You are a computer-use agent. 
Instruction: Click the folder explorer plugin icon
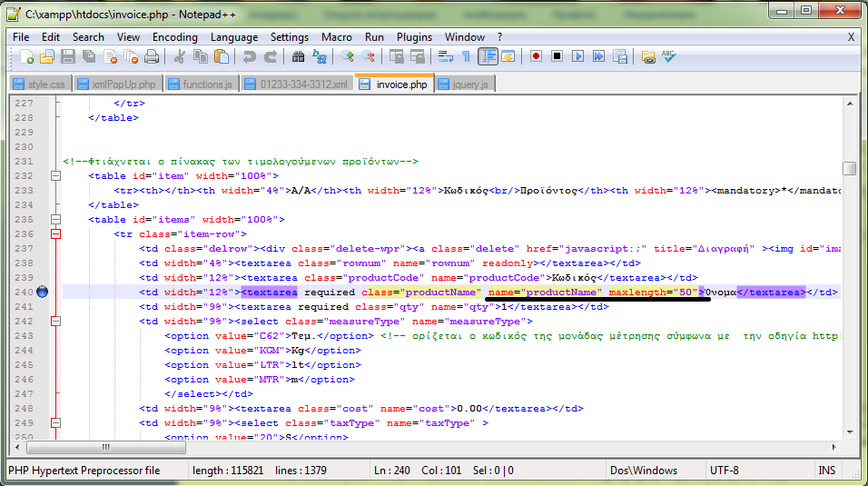coord(647,56)
